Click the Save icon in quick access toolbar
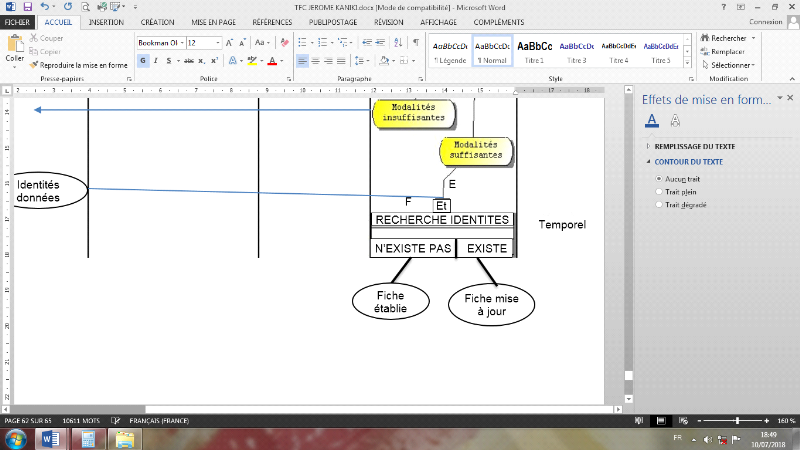800x450 pixels. pyautogui.click(x=27, y=6)
